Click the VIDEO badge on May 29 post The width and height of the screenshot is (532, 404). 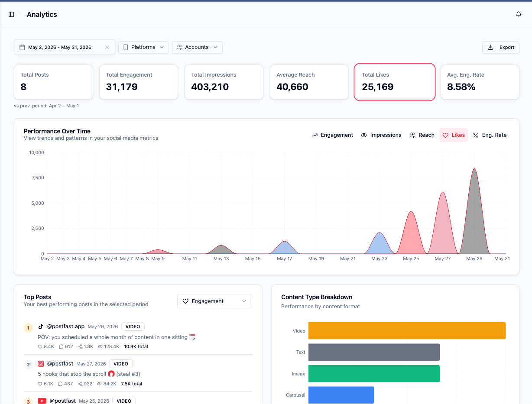(x=133, y=326)
